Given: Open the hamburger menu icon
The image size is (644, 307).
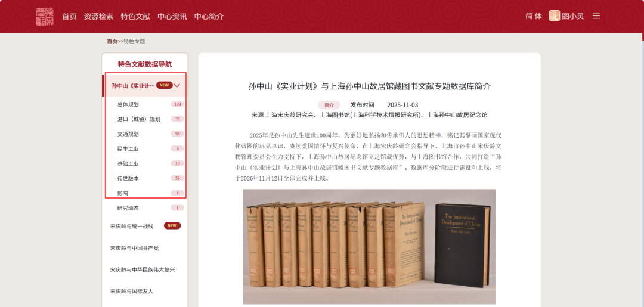Looking at the screenshot, I should pyautogui.click(x=596, y=16).
